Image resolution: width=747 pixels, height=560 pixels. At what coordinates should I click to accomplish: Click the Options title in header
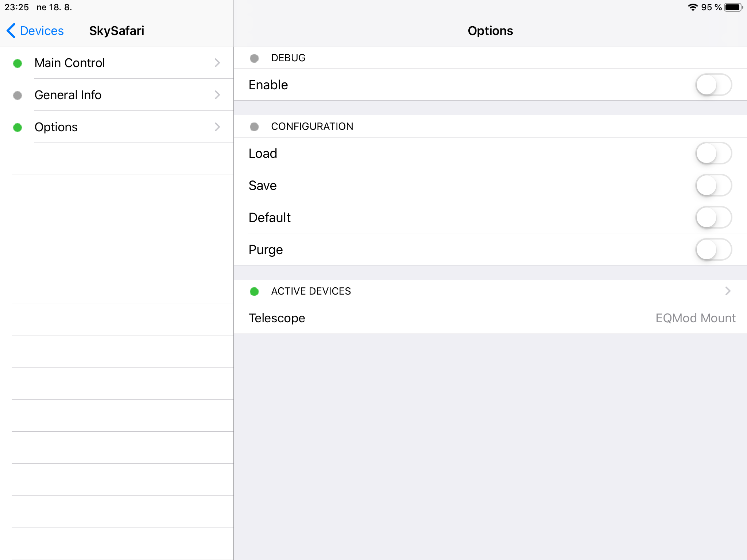pyautogui.click(x=490, y=31)
